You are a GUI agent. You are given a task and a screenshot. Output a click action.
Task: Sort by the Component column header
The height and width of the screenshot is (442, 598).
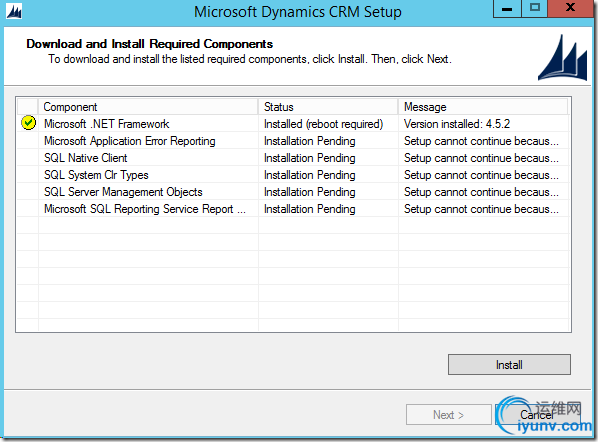(x=148, y=107)
